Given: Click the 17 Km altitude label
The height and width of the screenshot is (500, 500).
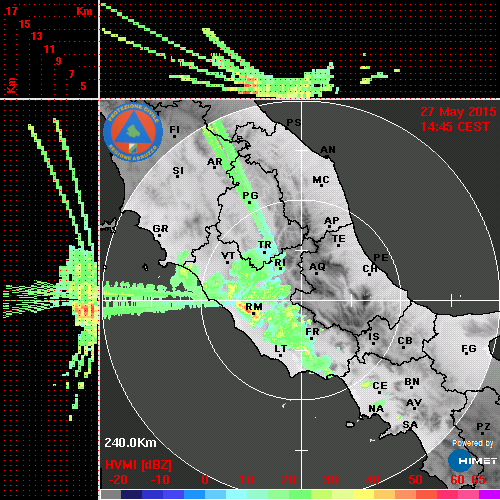Looking at the screenshot, I should coord(11,11).
